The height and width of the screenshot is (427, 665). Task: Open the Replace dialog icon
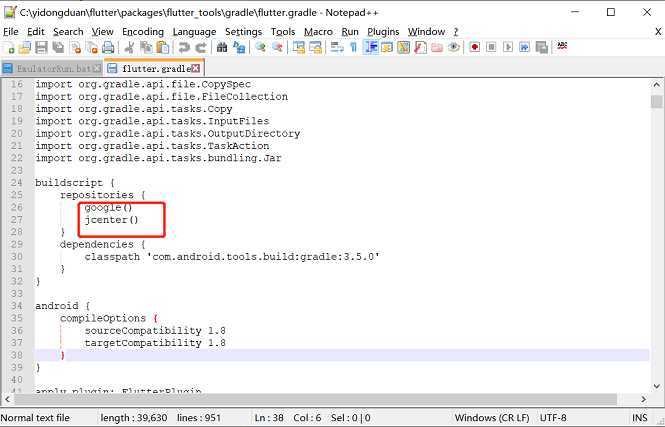tap(239, 47)
